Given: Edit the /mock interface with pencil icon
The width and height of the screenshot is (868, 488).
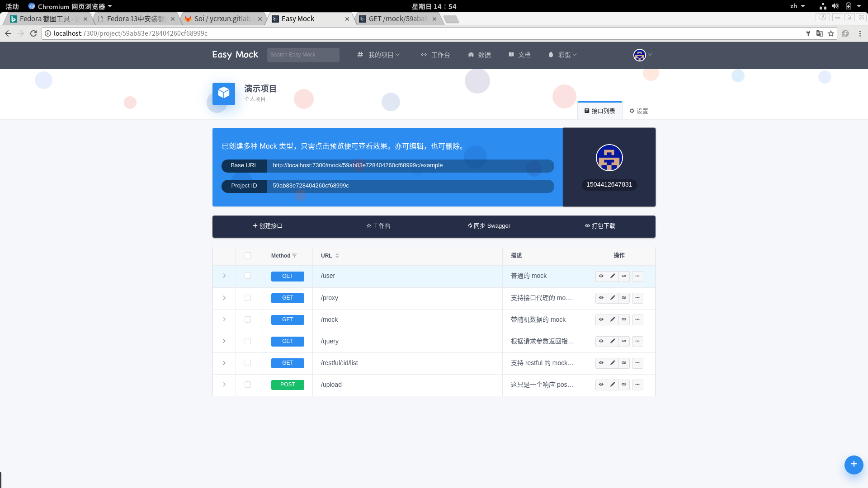Looking at the screenshot, I should click(x=613, y=319).
